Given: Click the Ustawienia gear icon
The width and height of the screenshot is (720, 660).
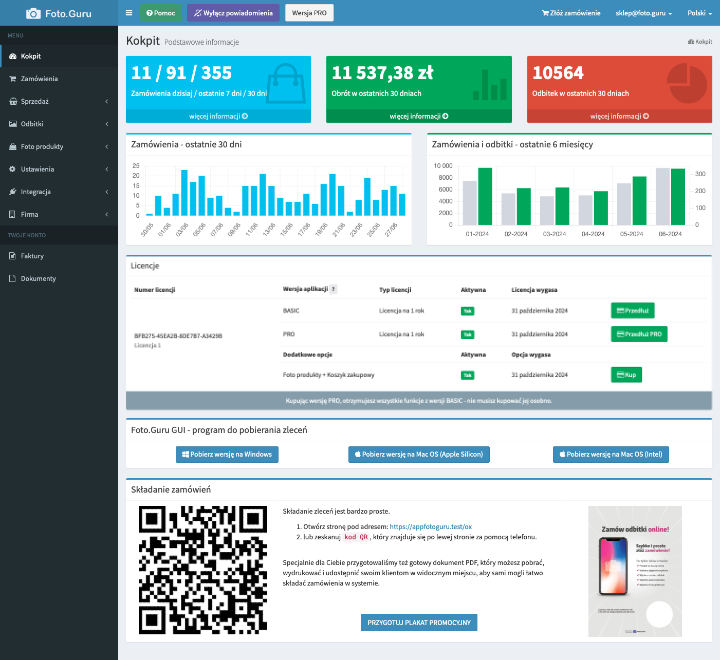Looking at the screenshot, I should [12, 169].
